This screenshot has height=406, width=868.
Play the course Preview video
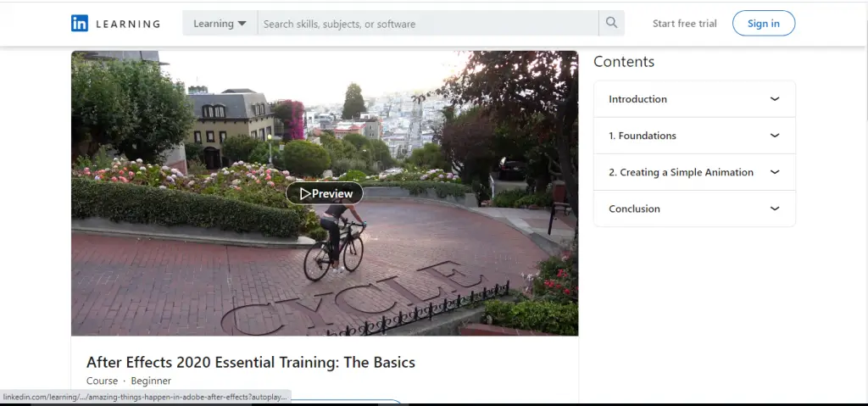tap(325, 193)
